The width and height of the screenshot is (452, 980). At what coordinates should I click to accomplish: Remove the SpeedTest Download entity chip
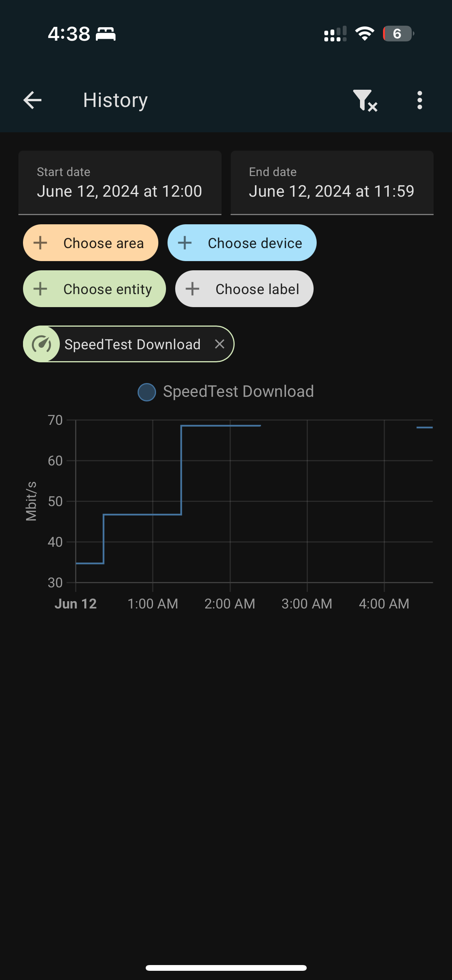coord(220,344)
